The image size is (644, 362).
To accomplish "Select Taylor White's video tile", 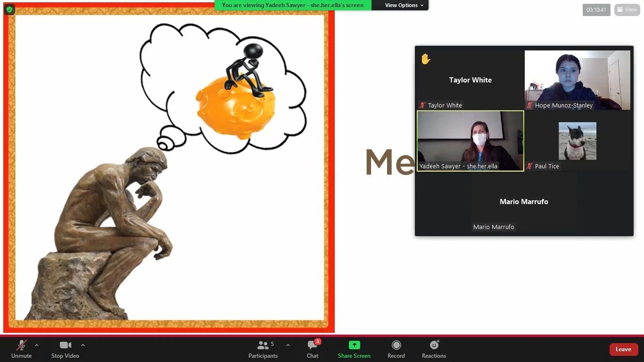I will point(471,80).
